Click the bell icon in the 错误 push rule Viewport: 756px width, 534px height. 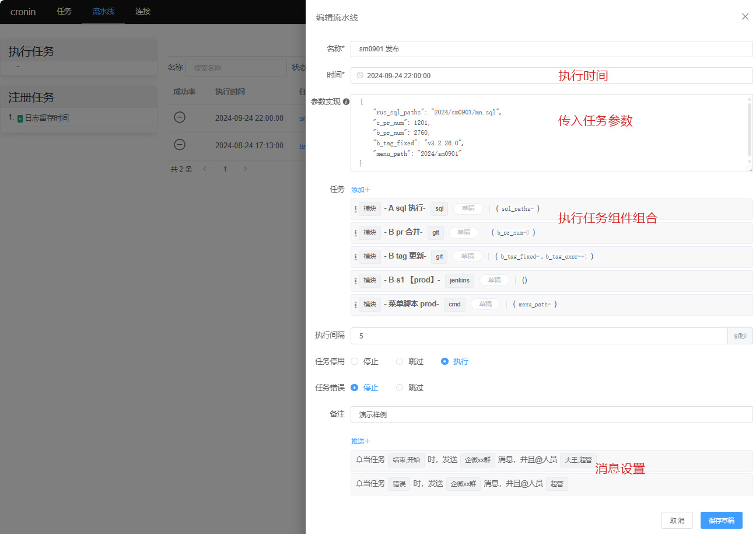359,483
